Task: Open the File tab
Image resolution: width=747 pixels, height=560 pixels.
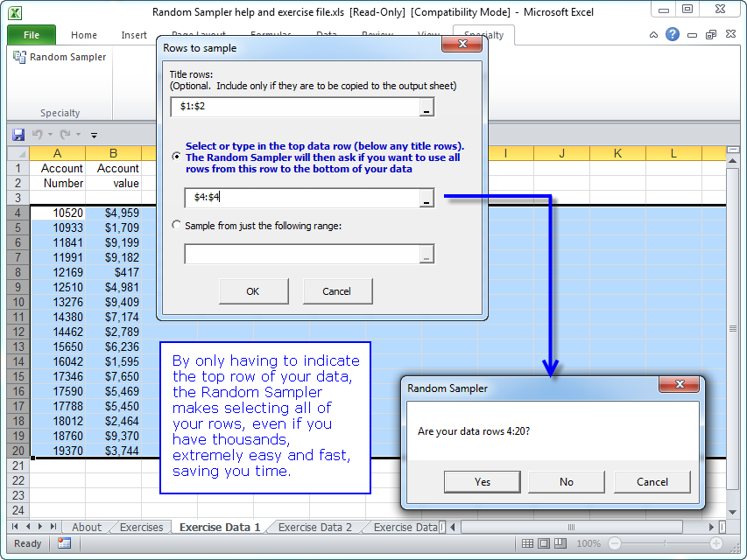Action: [x=32, y=35]
